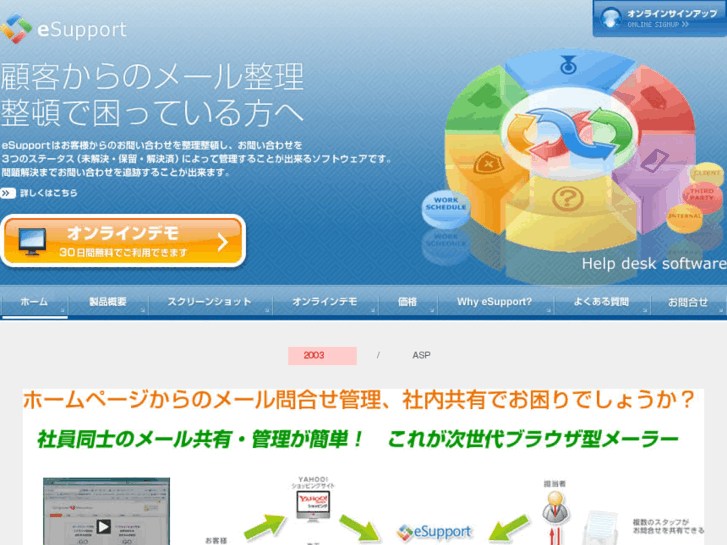Click the WORK SCHEDULE disc in graphic
The height and width of the screenshot is (545, 727).
coord(446,207)
